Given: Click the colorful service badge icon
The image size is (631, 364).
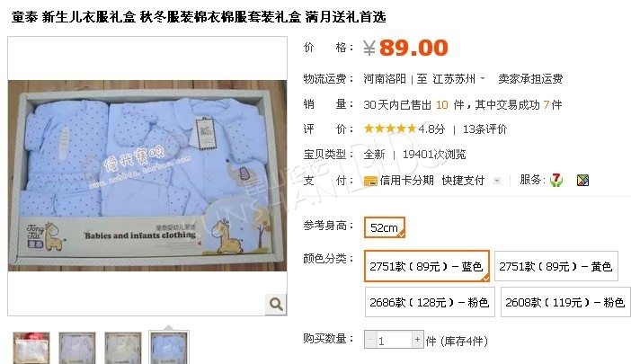Looking at the screenshot, I should click(x=582, y=180).
